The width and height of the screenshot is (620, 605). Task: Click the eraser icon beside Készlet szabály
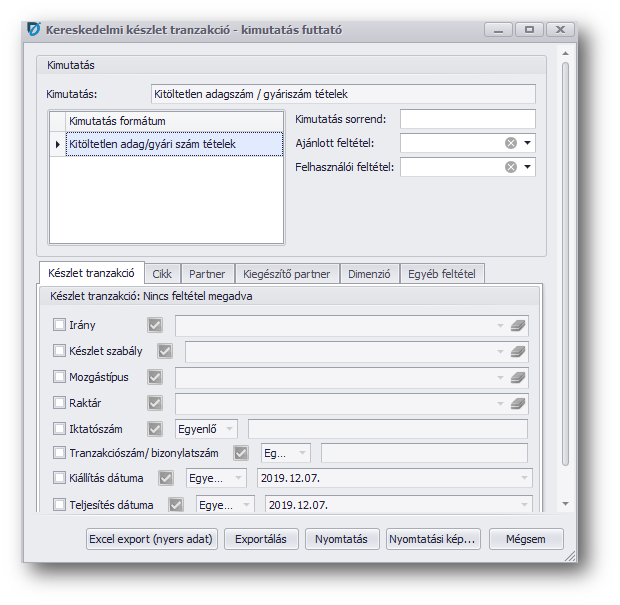pos(517,351)
